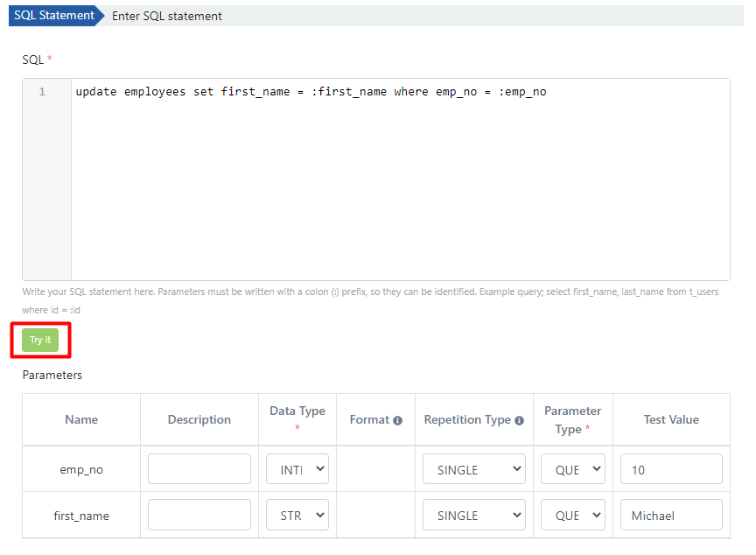756x555 pixels.
Task: Open Data Type dropdown for first_name
Action: click(x=297, y=515)
